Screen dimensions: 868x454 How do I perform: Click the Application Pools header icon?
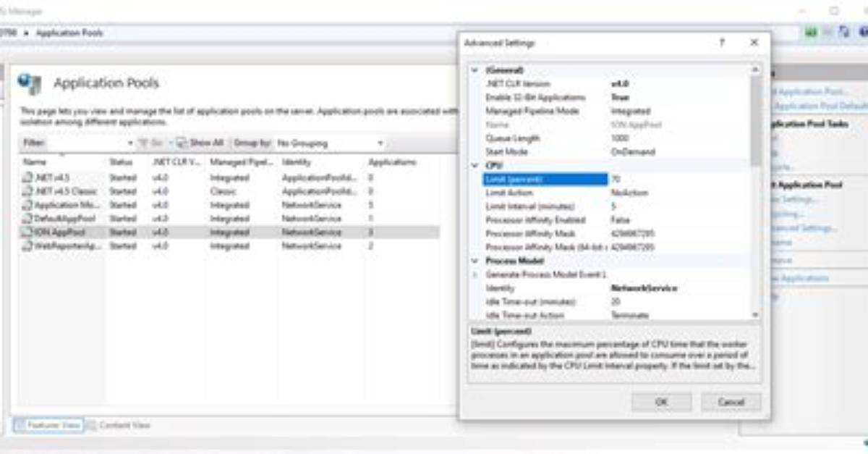point(30,83)
